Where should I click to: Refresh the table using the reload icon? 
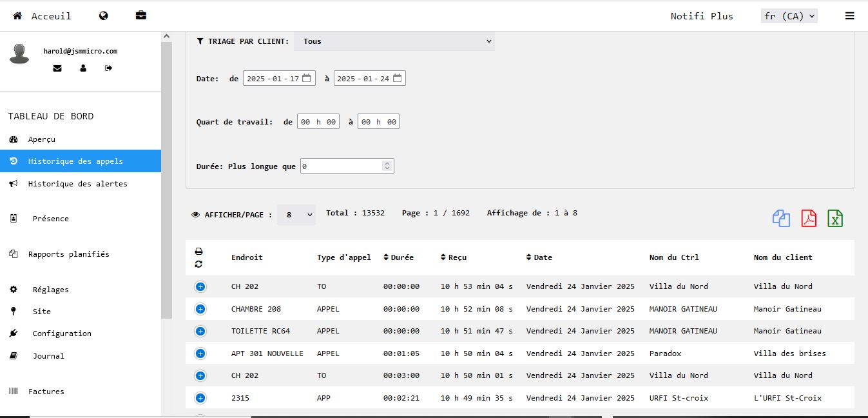(x=198, y=264)
